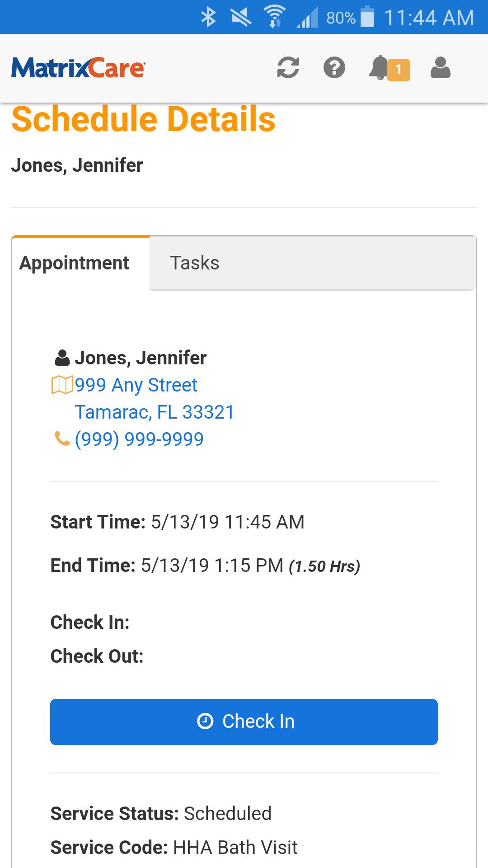Screen dimensions: 488x868
Task: Click the person icon beside Jones, Jennifer
Action: 62,358
